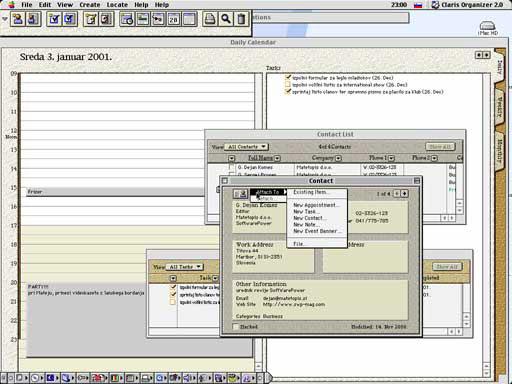Click the printer icon in toolbar
Image resolution: width=512 pixels, height=384 pixels.
click(210, 19)
